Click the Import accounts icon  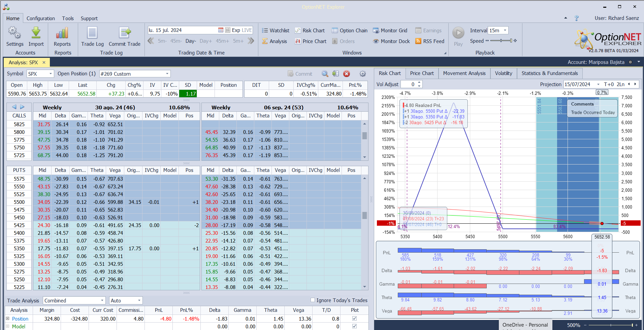coord(36,33)
